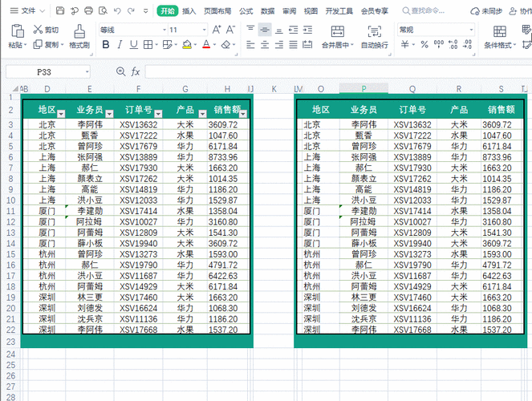Viewport: 532px width, 401px height.
Task: Click the magnifier icon beside fx
Action: coord(121,71)
